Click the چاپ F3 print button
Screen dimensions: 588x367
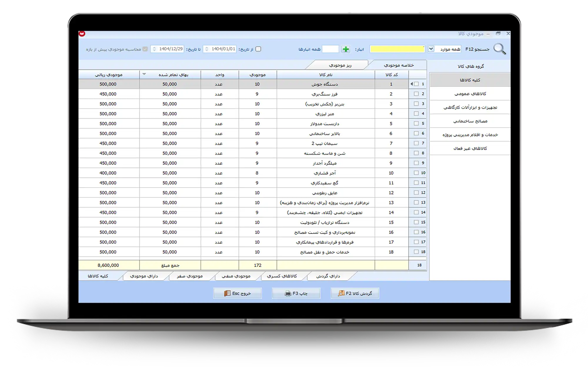[296, 293]
